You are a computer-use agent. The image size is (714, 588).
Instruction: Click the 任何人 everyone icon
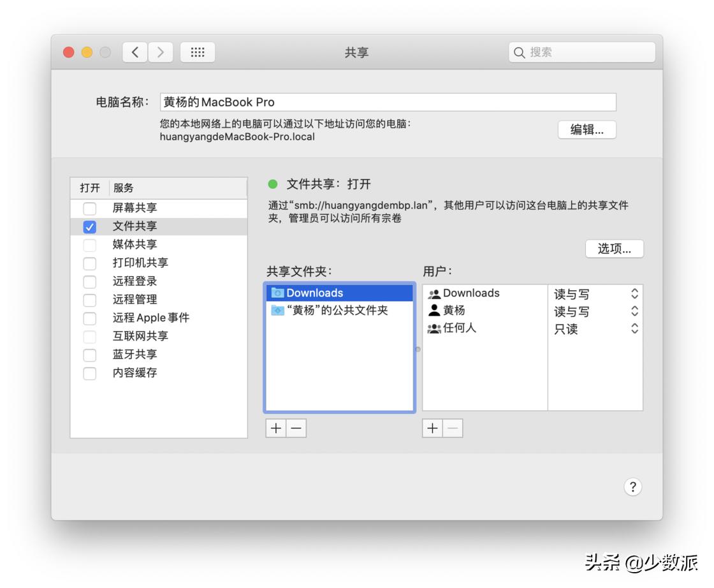pos(435,328)
